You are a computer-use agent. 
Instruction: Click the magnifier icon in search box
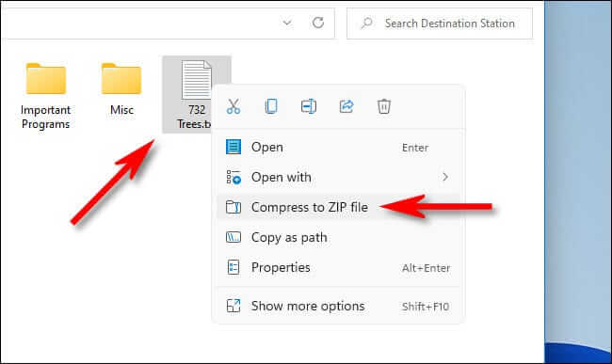[366, 23]
